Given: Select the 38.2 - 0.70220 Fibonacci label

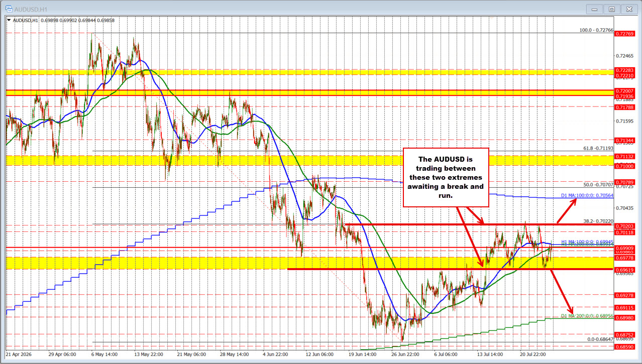Looking at the screenshot, I should (598, 221).
